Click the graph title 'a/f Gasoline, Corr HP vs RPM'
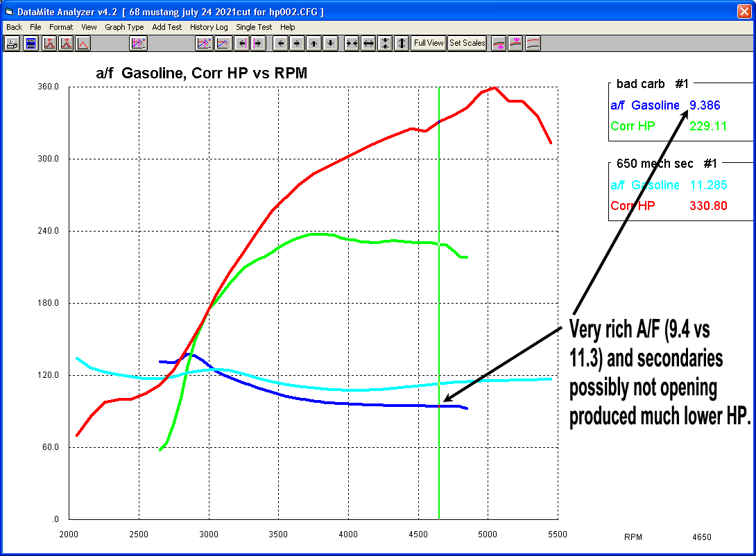756x556 pixels. click(202, 73)
